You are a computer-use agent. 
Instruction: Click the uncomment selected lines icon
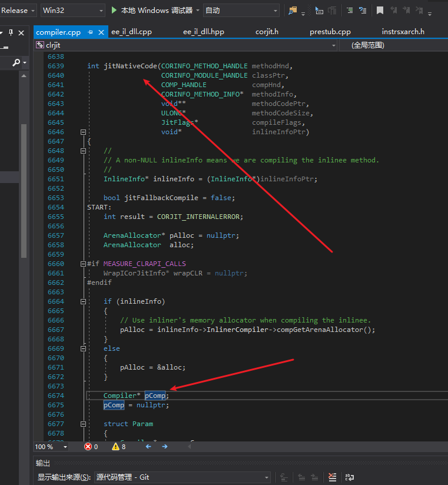click(x=363, y=11)
